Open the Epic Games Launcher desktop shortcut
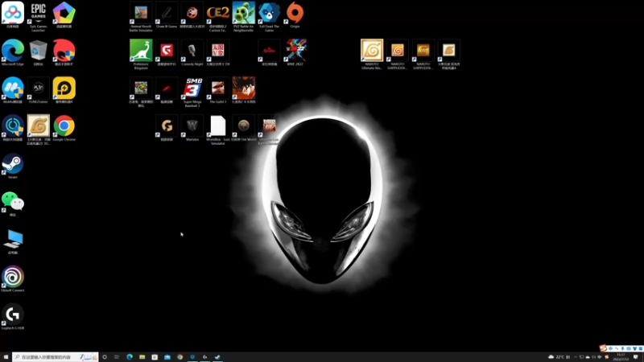 pos(38,17)
